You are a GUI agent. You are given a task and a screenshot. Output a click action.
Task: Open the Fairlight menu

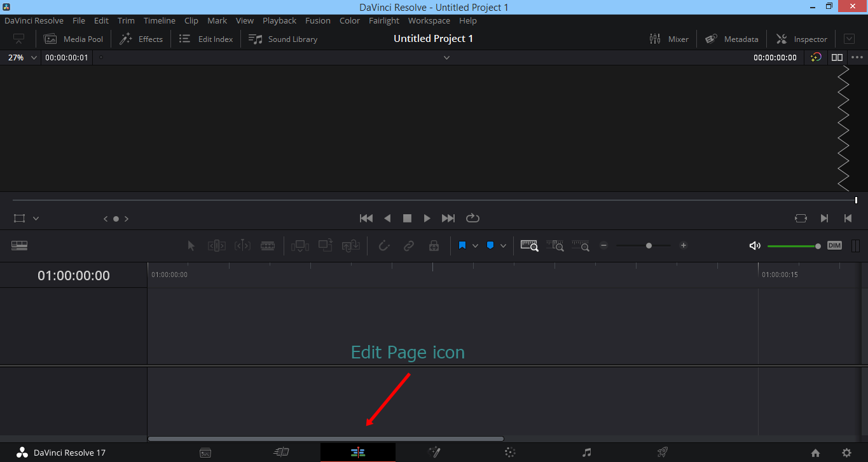coord(384,20)
